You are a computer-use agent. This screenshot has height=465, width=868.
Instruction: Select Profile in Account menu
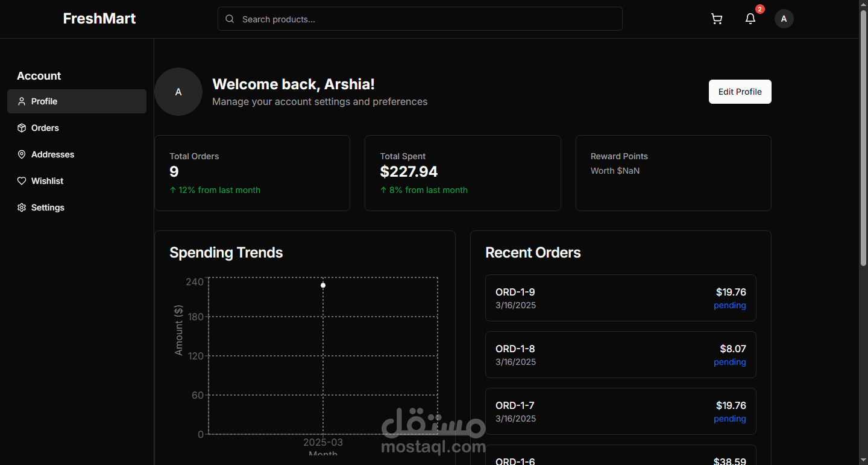(x=77, y=101)
